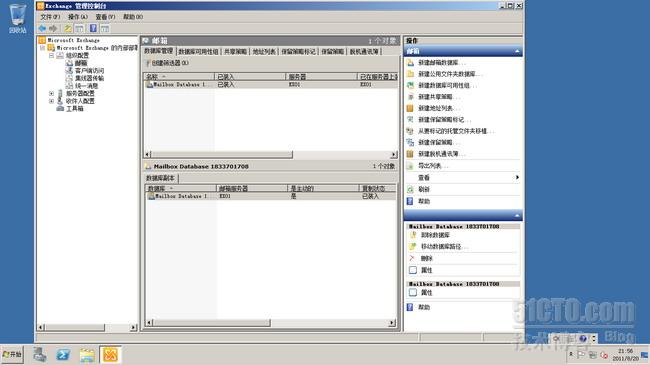Image resolution: width=650 pixels, height=365 pixels.
Task: Select 统一消息 (Unified Messaging) in the tree
Action: point(87,85)
